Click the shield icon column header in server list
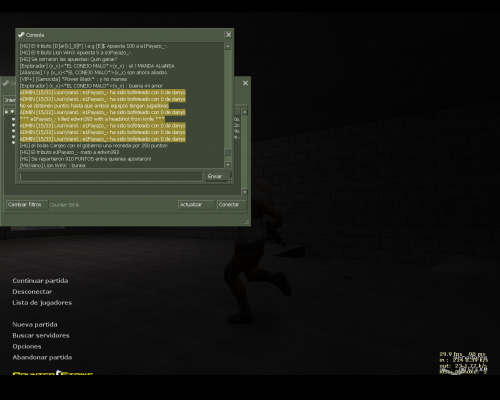Screen dimensions: 500x400 [x=12, y=111]
